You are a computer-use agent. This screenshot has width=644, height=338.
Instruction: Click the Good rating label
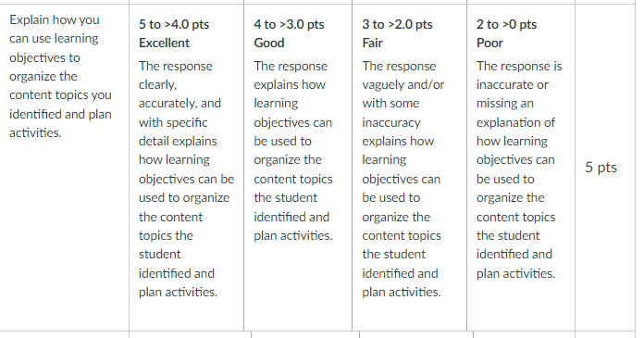pyautogui.click(x=268, y=43)
